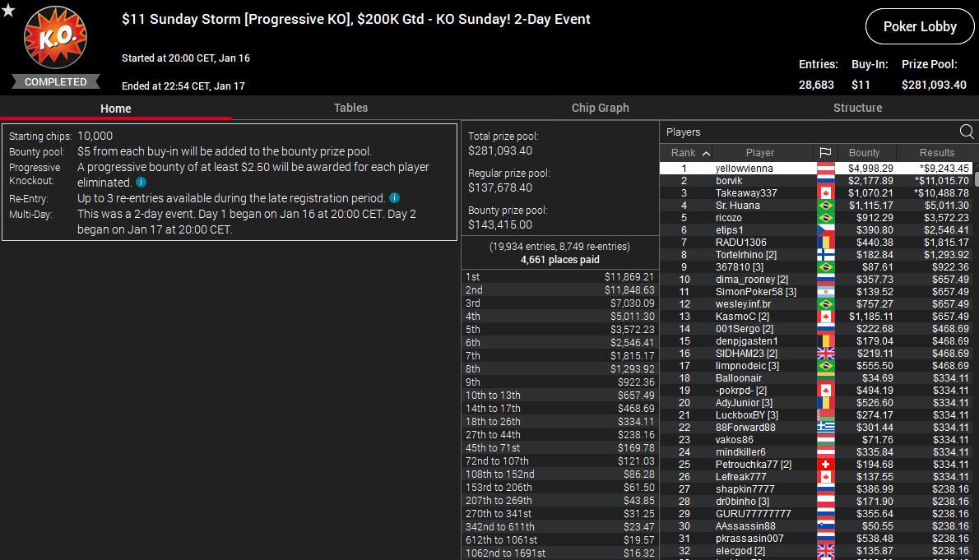Screen dimensions: 979x560
Task: Open the player search magnifier
Action: click(967, 132)
